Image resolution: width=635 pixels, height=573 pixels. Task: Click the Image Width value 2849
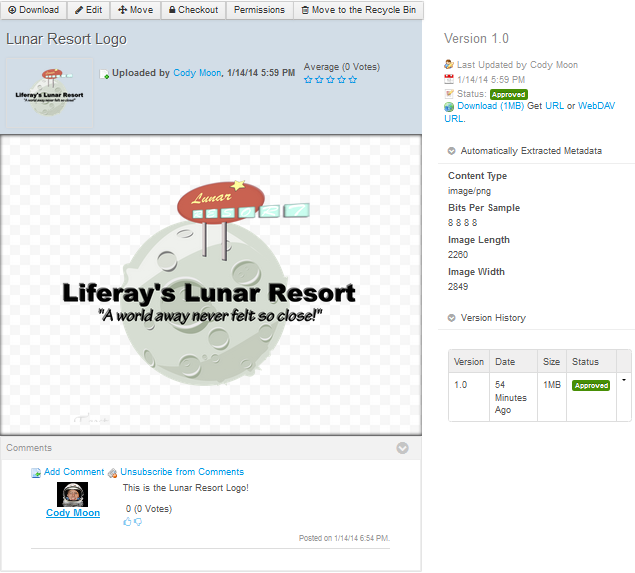(x=458, y=287)
